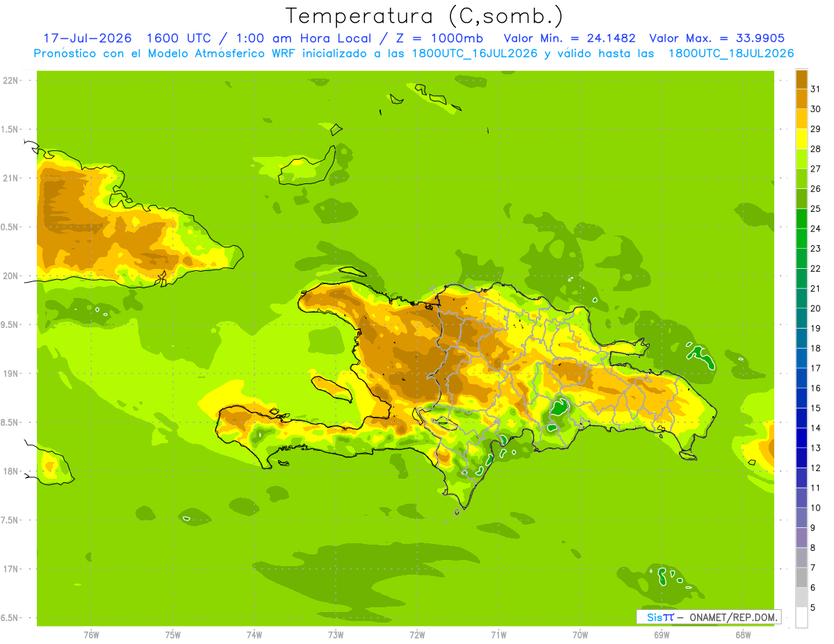Screen dimensions: 834x644
Task: Select the 'Z = 1000mb' level text
Action: (x=439, y=38)
